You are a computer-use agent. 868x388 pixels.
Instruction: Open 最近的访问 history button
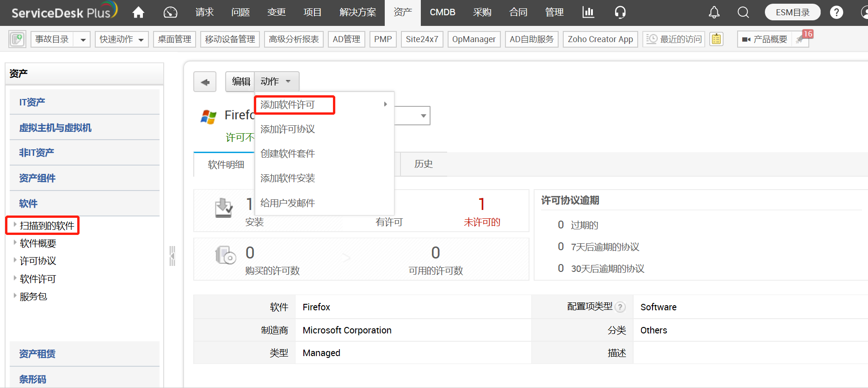pos(674,39)
